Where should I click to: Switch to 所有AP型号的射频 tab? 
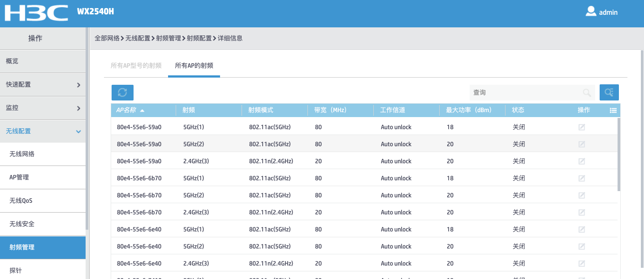(136, 65)
